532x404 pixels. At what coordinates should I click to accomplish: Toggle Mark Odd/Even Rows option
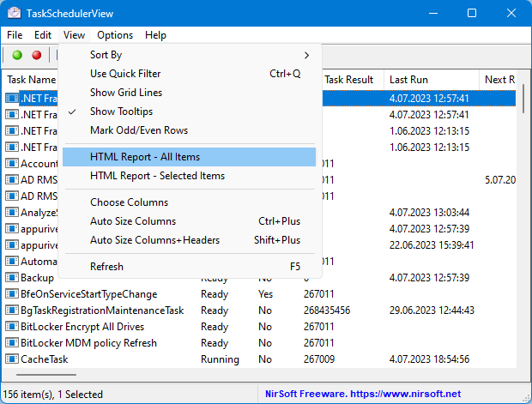pyautogui.click(x=190, y=130)
